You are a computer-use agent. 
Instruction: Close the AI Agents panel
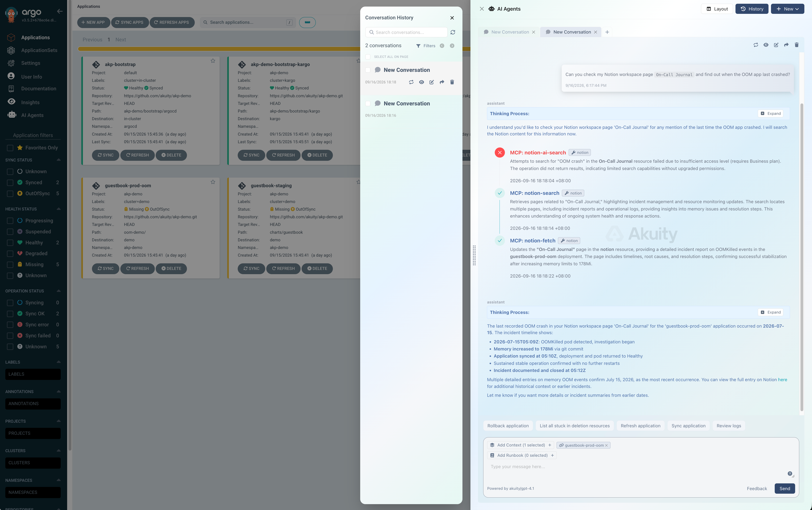coord(482,9)
